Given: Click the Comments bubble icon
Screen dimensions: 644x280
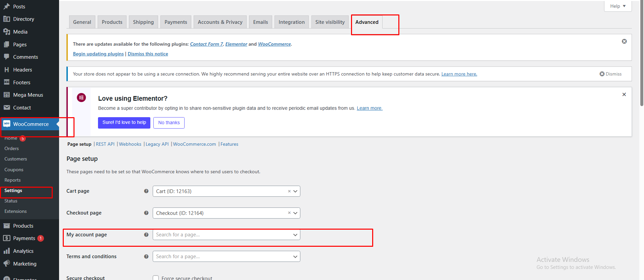Looking at the screenshot, I should (6, 57).
